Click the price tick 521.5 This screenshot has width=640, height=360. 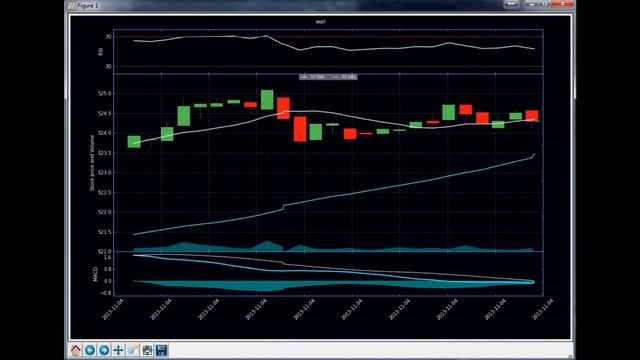pos(104,232)
